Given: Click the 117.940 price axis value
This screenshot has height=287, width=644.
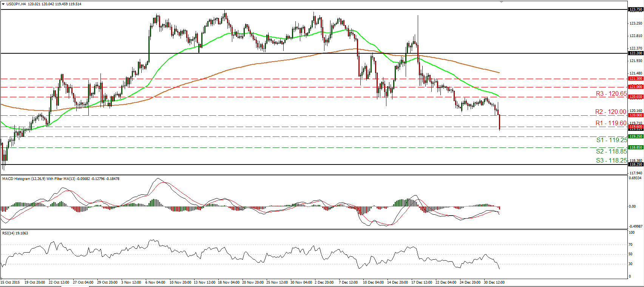Looking at the screenshot, I should pyautogui.click(x=636, y=173).
